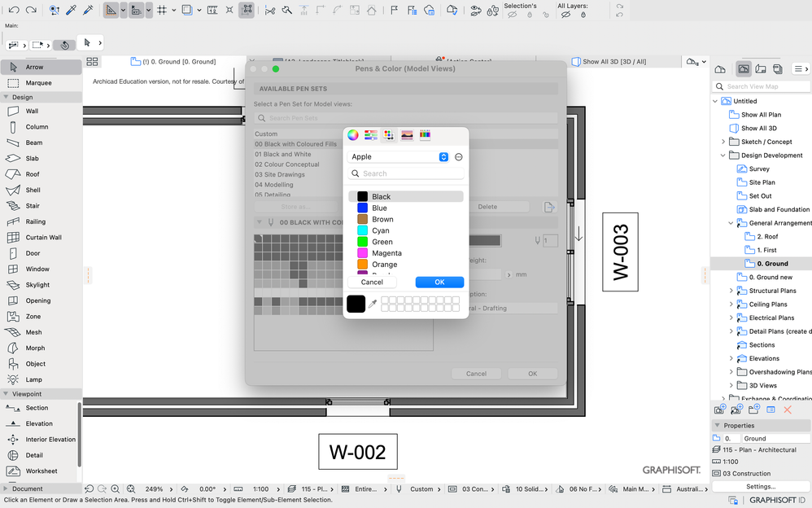Switch to the Pencils picker tab
The image size is (812, 508).
[x=425, y=135]
